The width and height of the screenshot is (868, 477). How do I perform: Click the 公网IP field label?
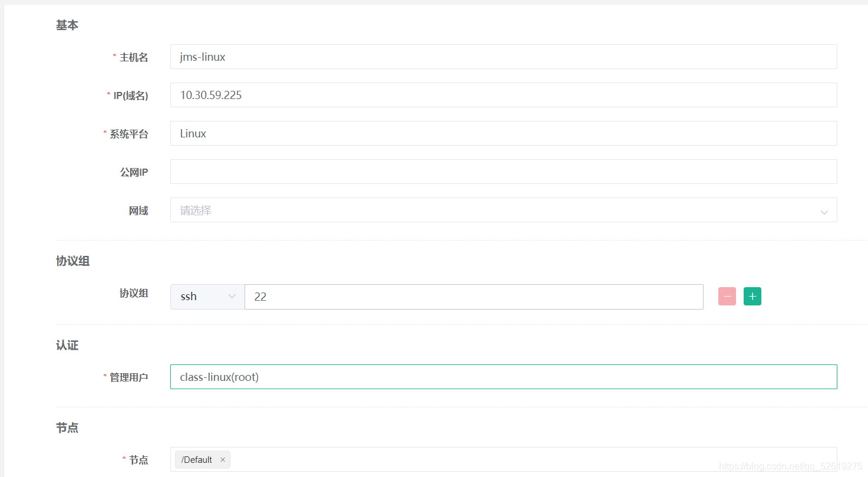pyautogui.click(x=134, y=172)
